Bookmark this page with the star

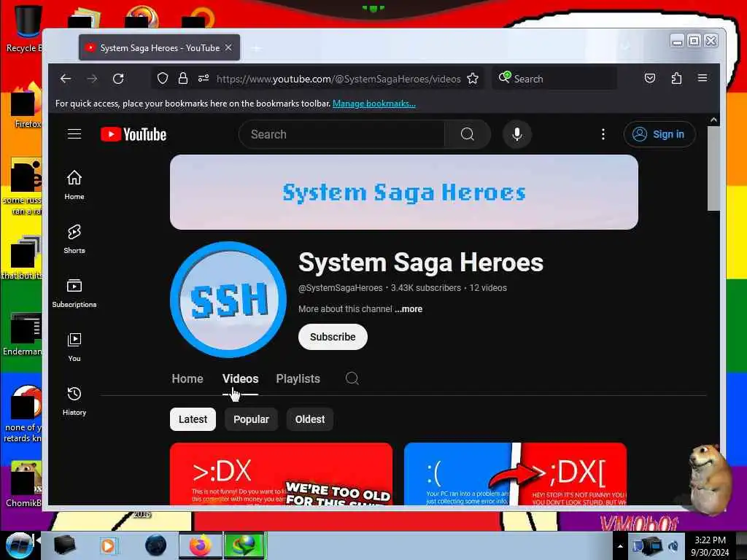coord(473,78)
